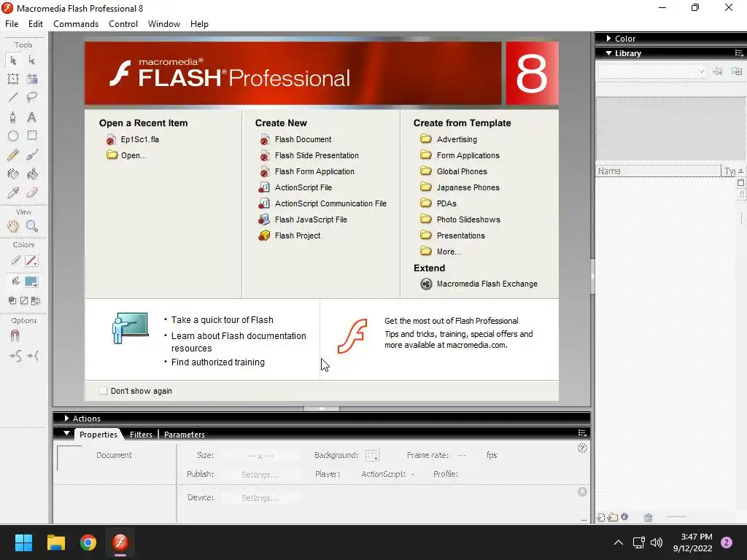747x560 pixels.
Task: Create a new Flash Document
Action: (x=295, y=139)
